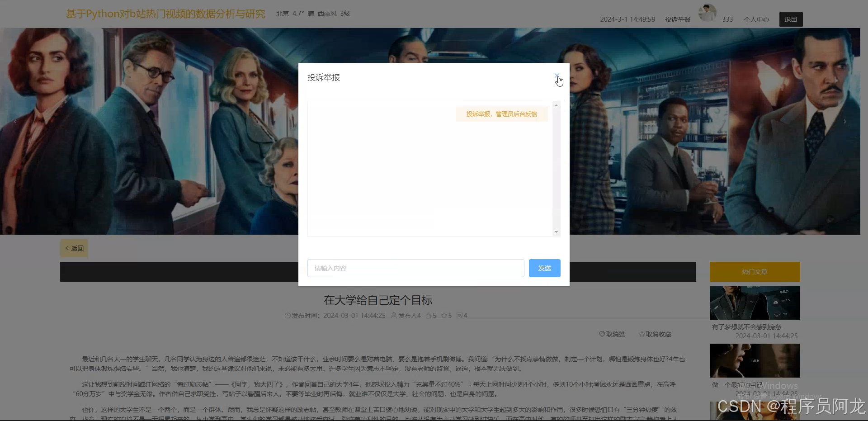Image resolution: width=868 pixels, height=421 pixels.
Task: Click the 发布时间 clock icon
Action: [288, 316]
